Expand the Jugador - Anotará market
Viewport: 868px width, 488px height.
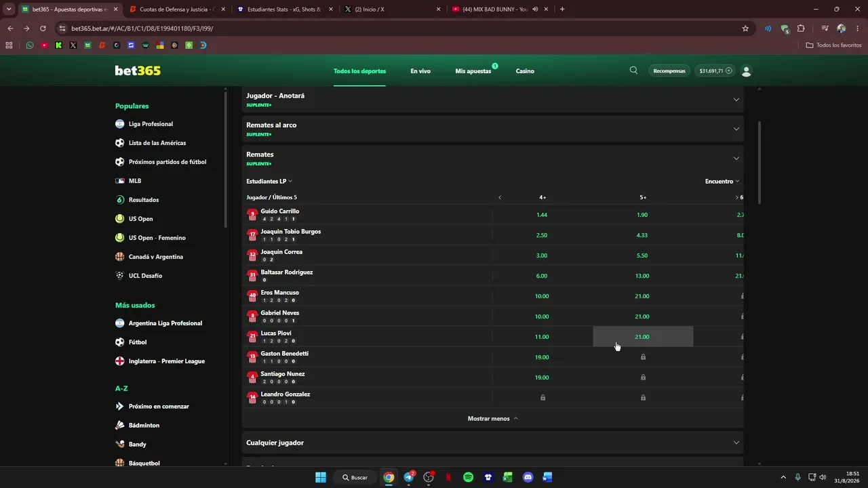click(493, 99)
